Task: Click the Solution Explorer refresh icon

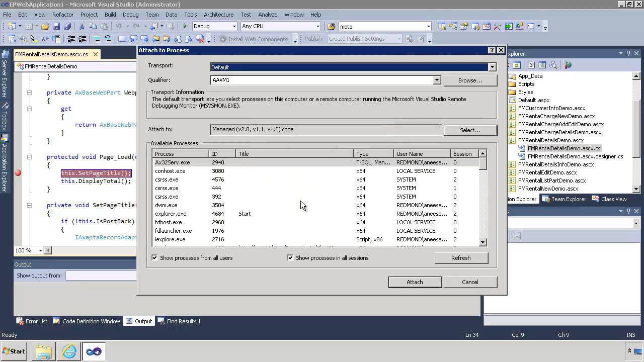Action: (517, 65)
